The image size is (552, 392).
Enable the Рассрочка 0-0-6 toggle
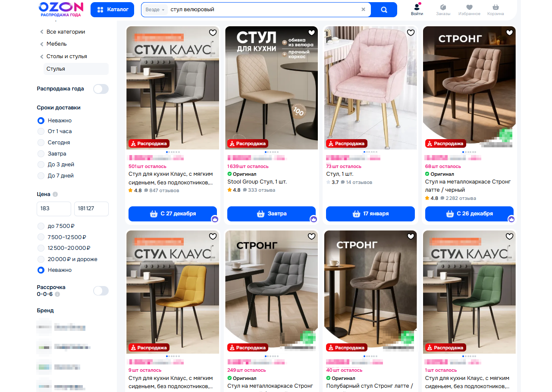pyautogui.click(x=101, y=291)
